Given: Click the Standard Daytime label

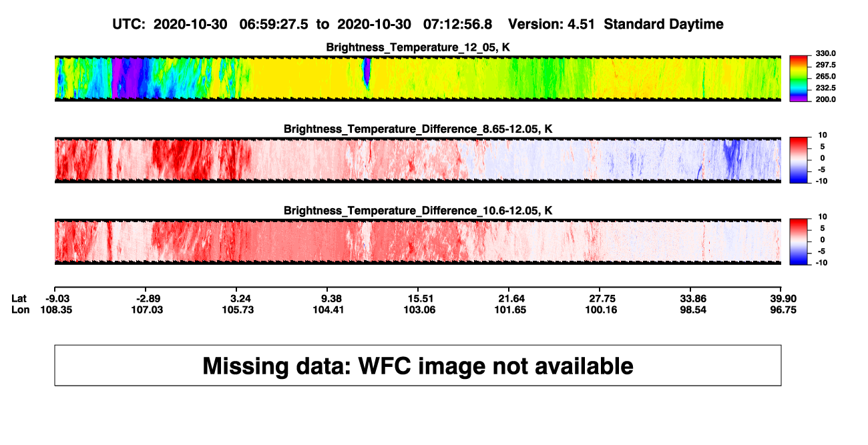Looking at the screenshot, I should point(664,24).
